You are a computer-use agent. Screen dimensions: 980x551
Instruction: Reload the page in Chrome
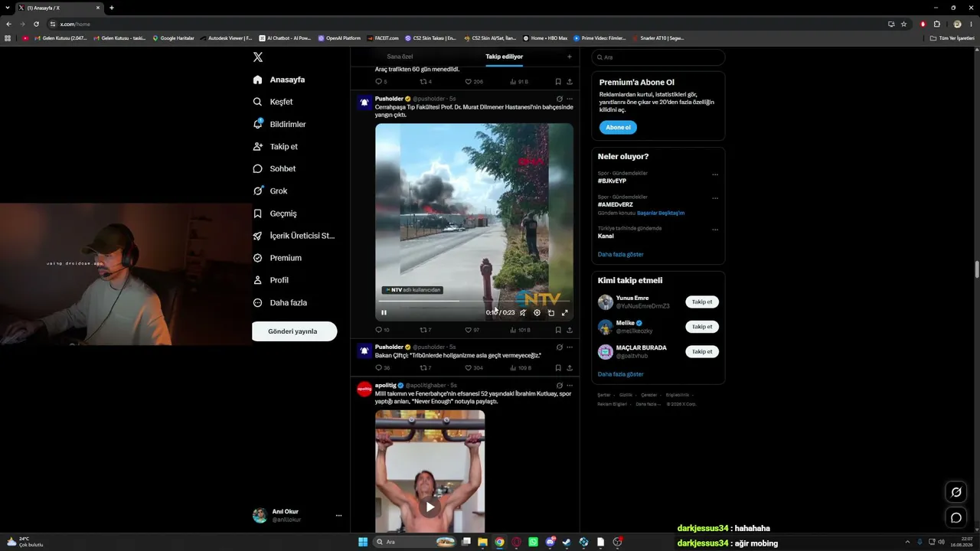pyautogui.click(x=36, y=24)
